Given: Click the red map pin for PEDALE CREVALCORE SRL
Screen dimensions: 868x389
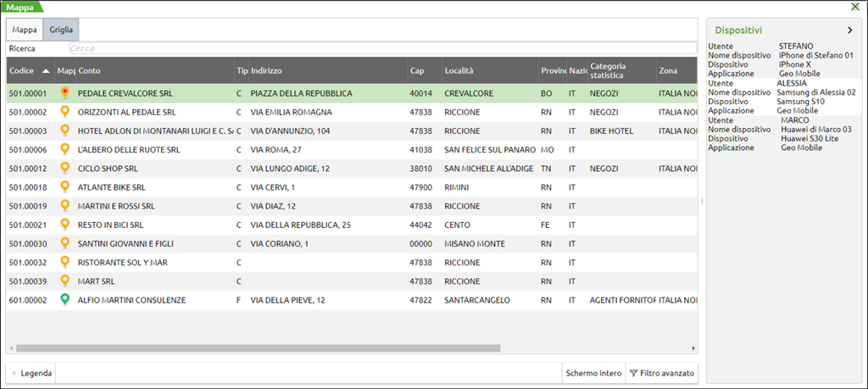Looking at the screenshot, I should tap(65, 93).
